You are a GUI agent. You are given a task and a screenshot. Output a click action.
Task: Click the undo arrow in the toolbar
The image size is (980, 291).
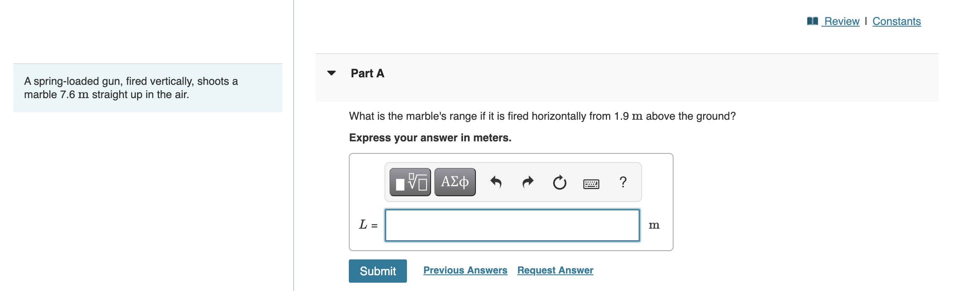coord(496,182)
